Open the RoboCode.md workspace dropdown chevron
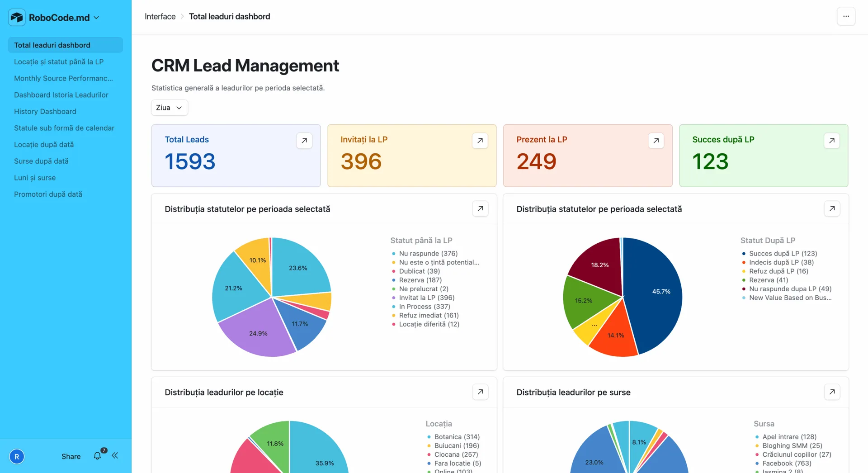 pos(96,18)
